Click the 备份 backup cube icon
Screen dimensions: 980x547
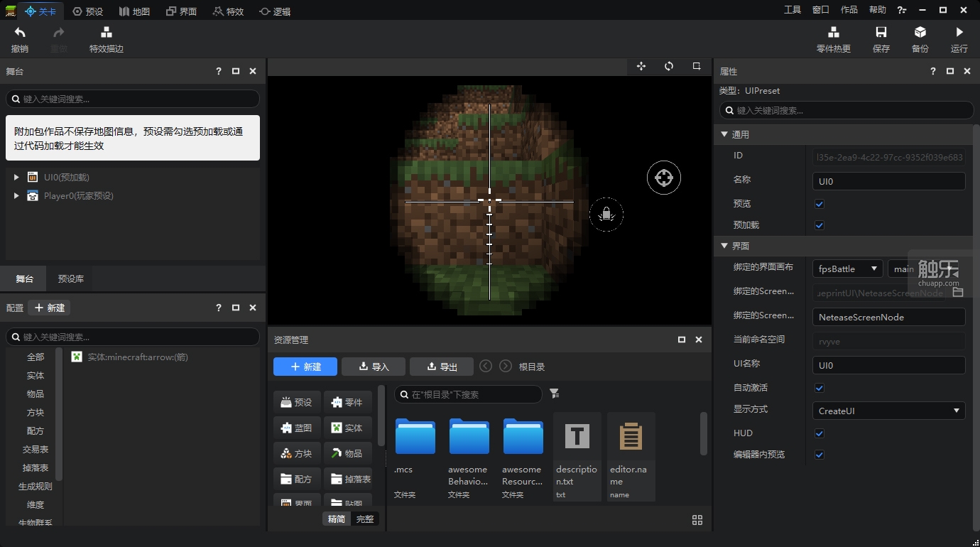click(x=920, y=32)
